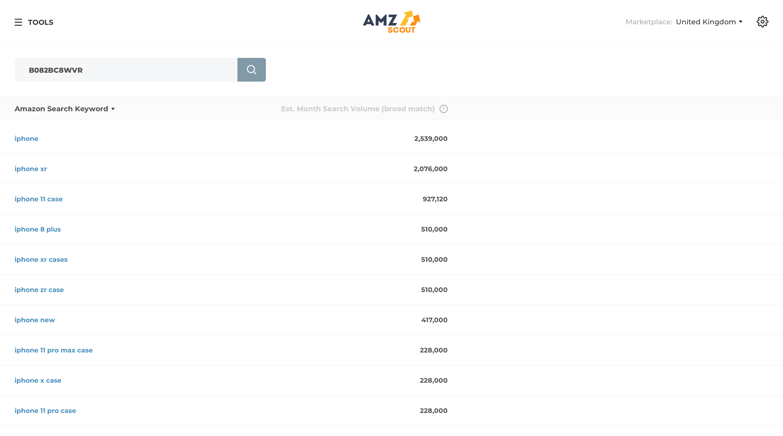783x436 pixels.
Task: Click the ASIN search input field
Action: [x=125, y=69]
